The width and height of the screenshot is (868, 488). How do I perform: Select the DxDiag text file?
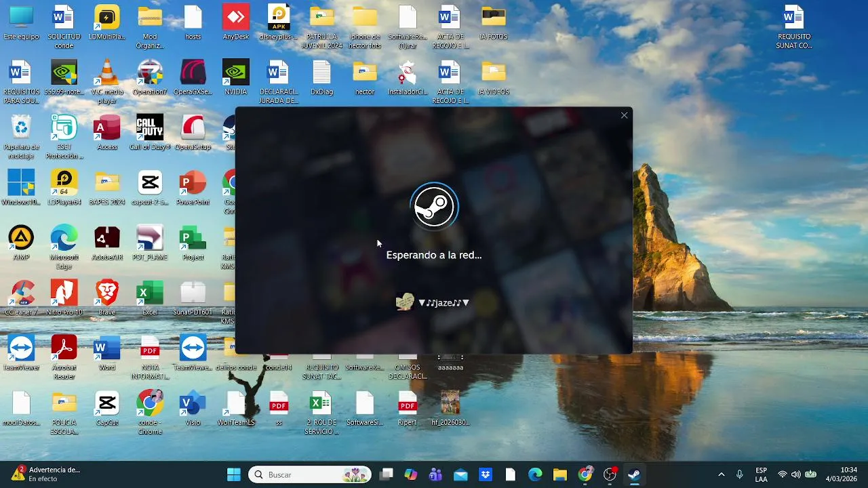322,78
